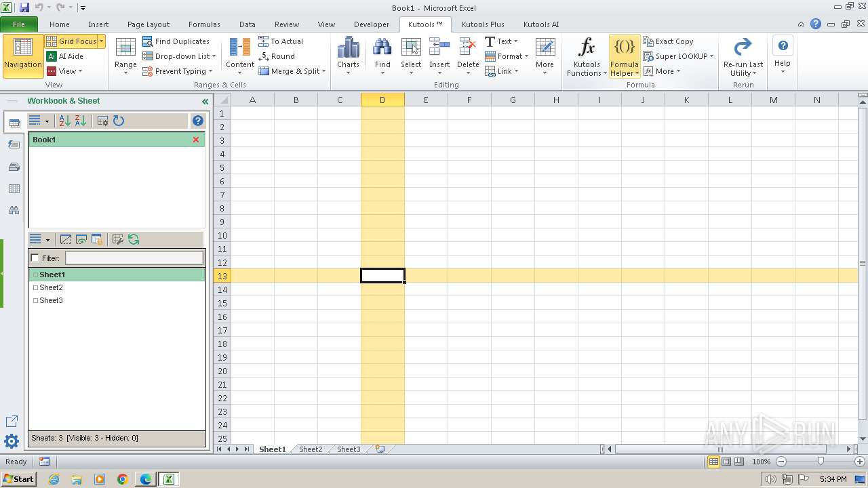Collapse the Workbook & Sheet pane
The image size is (868, 488).
click(205, 102)
